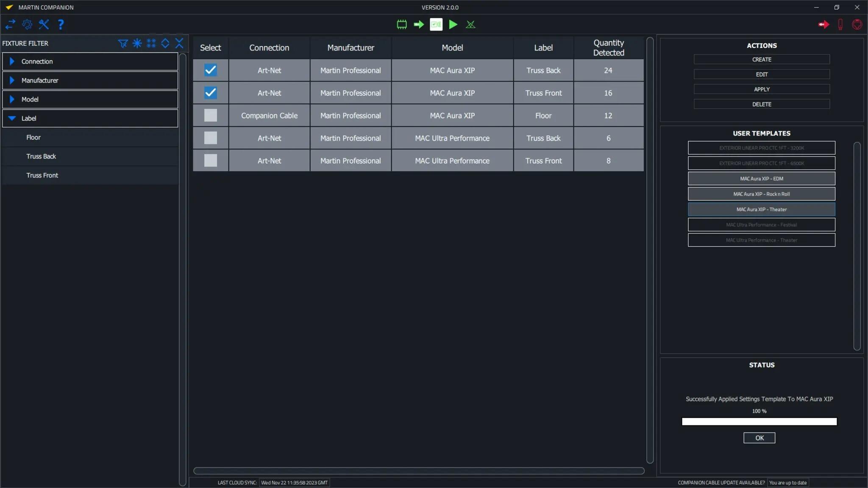Select the Truss Front label filter

(90, 175)
